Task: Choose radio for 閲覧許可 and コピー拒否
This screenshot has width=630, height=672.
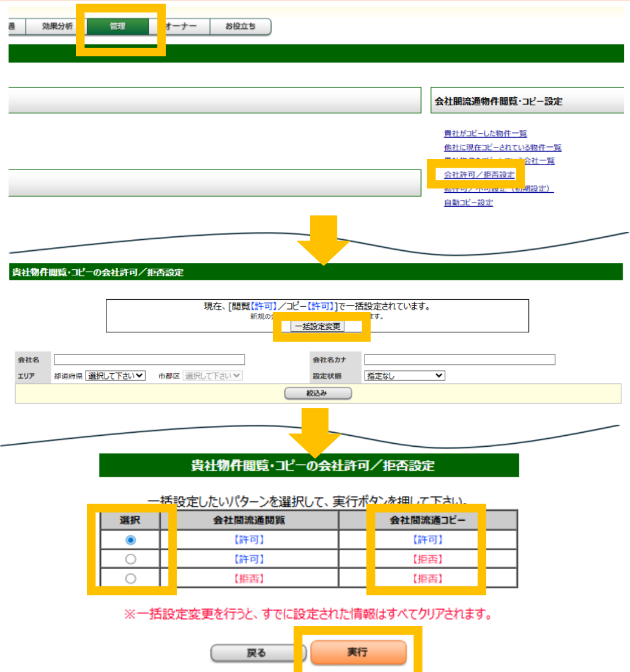Action: (x=130, y=559)
